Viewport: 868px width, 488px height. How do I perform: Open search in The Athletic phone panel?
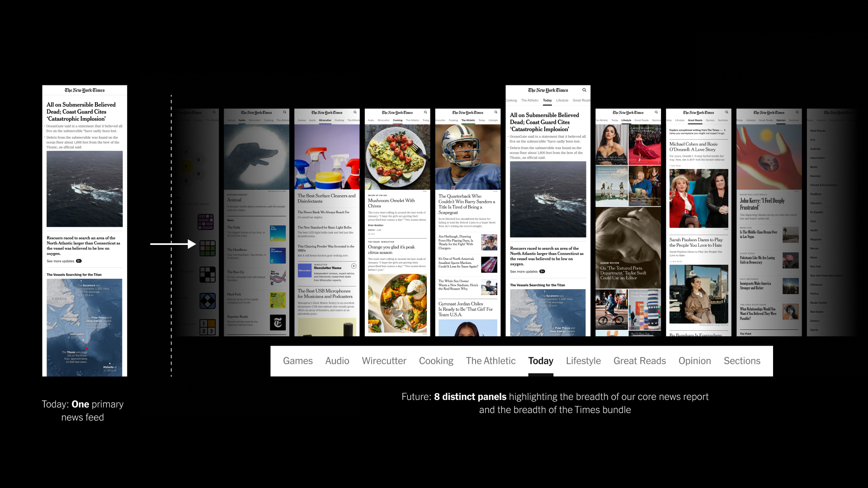click(496, 112)
